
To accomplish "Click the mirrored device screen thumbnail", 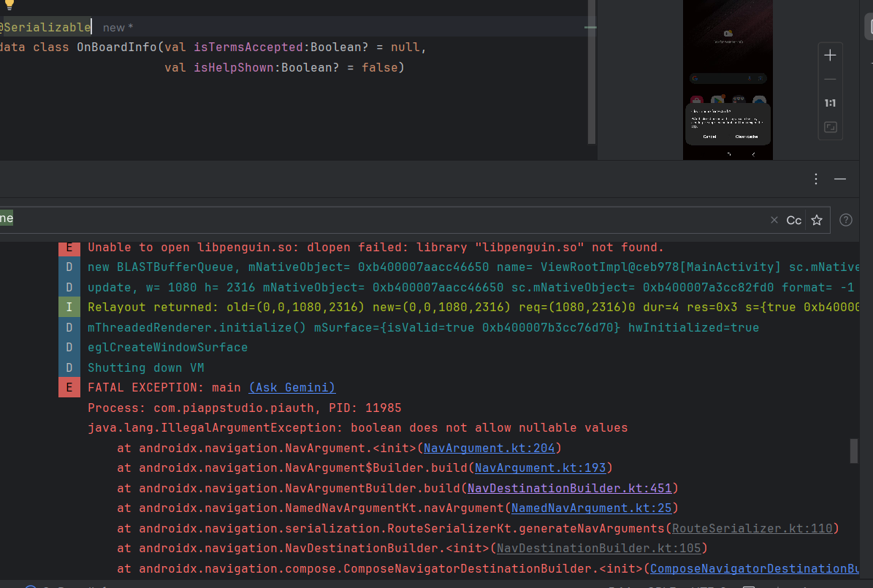I will click(x=728, y=80).
